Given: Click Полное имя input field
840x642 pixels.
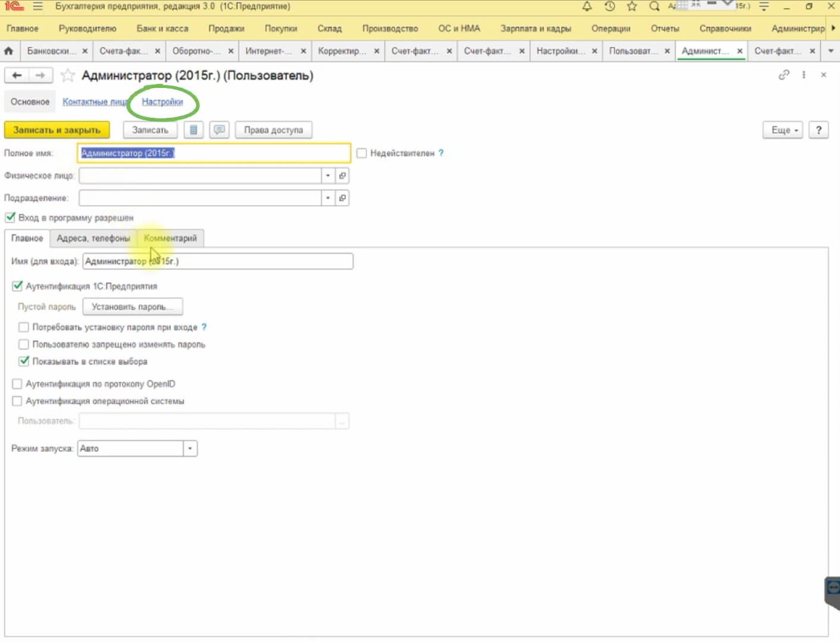Looking at the screenshot, I should (214, 153).
